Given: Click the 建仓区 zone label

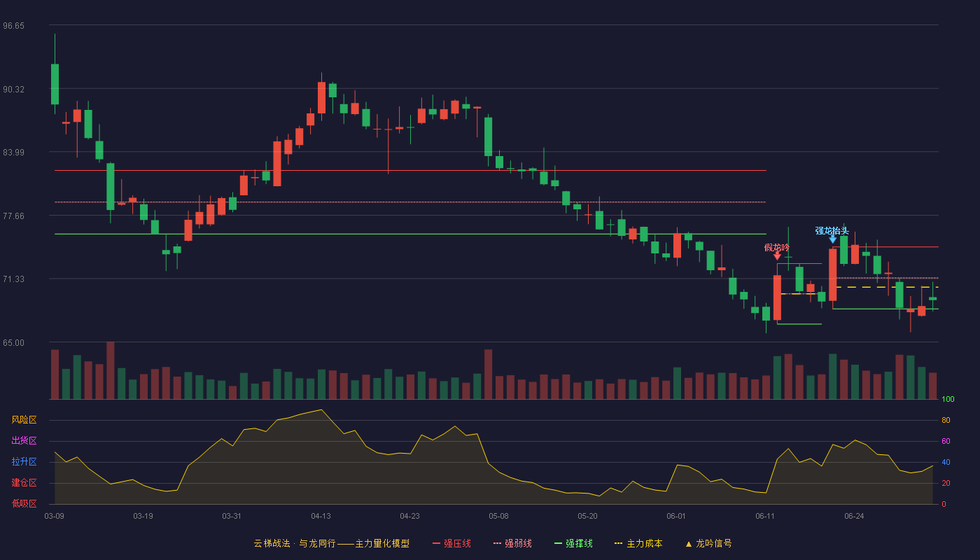Looking at the screenshot, I should (24, 483).
